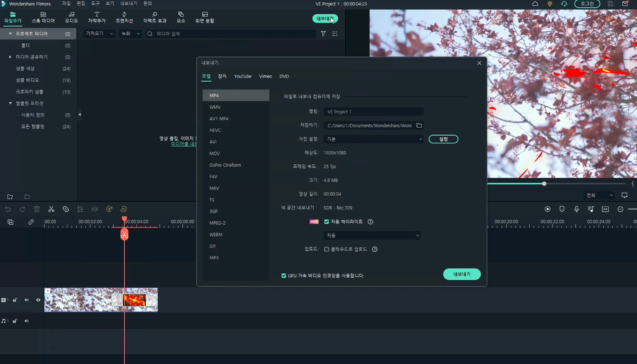Click the voiceover microphone icon

click(x=576, y=209)
